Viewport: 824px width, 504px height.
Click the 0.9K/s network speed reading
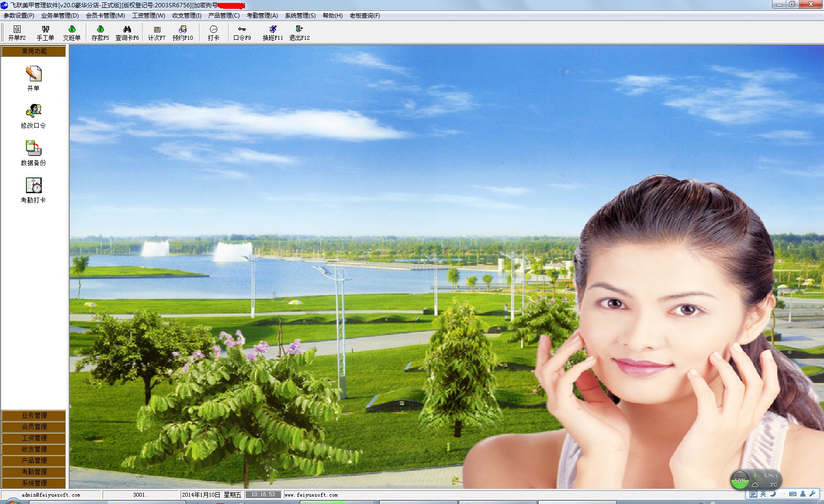click(x=771, y=475)
